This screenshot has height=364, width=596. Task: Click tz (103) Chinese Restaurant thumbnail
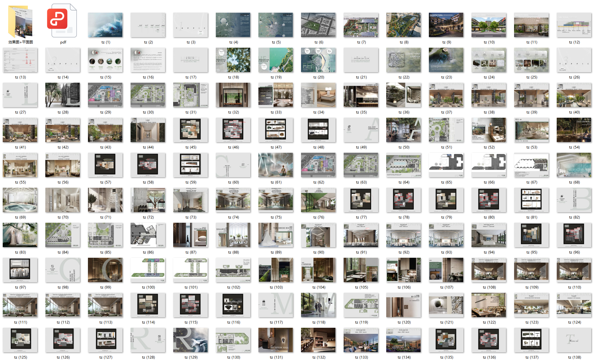[x=276, y=270]
